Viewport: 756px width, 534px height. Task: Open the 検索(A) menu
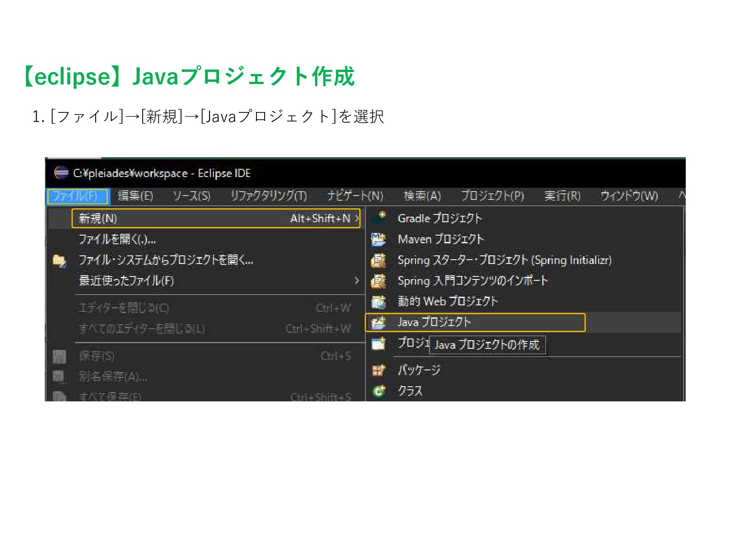[x=422, y=196]
